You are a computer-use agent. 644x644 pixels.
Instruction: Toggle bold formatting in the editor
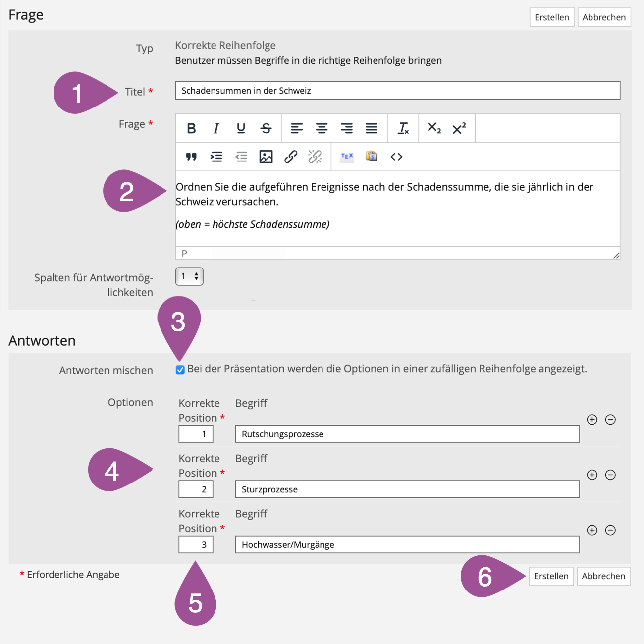(x=191, y=129)
